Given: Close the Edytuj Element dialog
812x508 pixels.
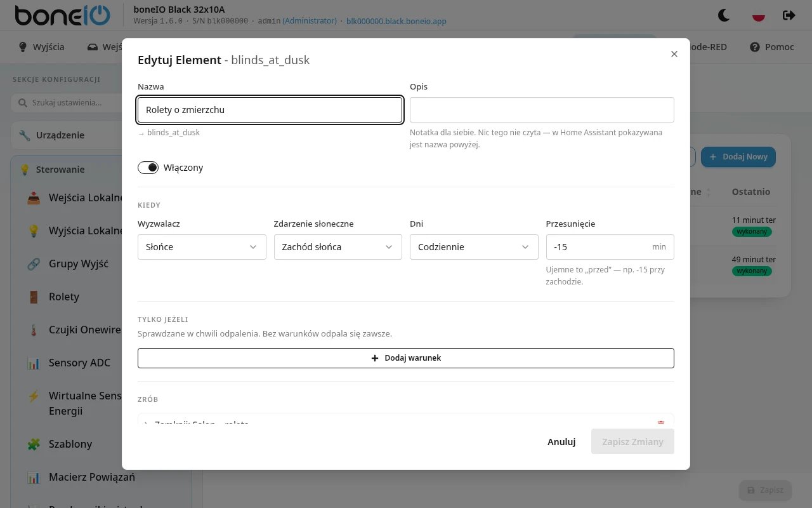Looking at the screenshot, I should (674, 54).
